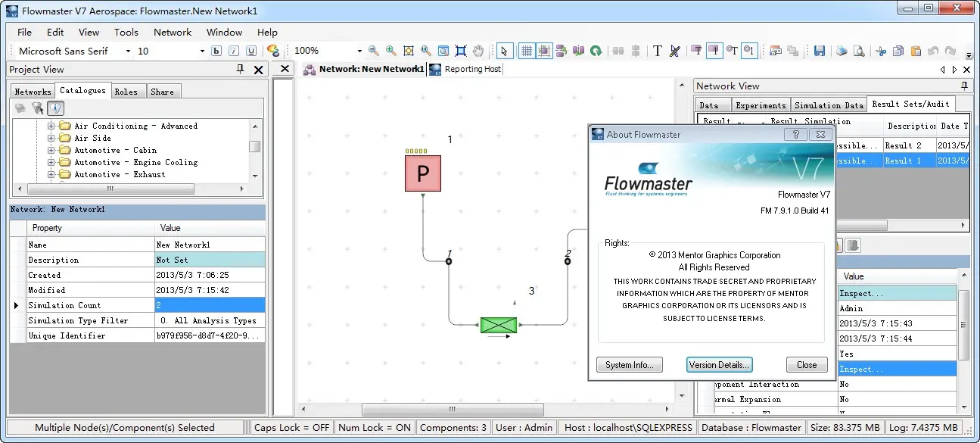Click the zoom in magnifier icon
Viewport: 980px width, 443px height.
(x=391, y=51)
